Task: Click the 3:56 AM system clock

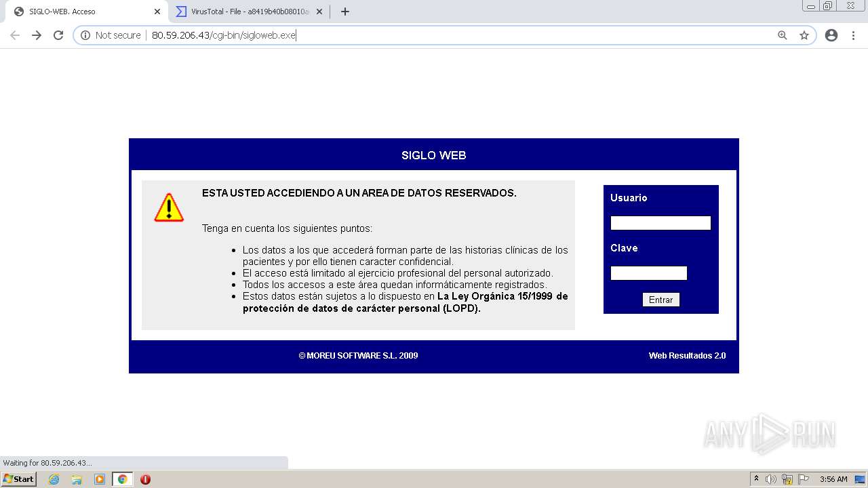Action: click(833, 479)
